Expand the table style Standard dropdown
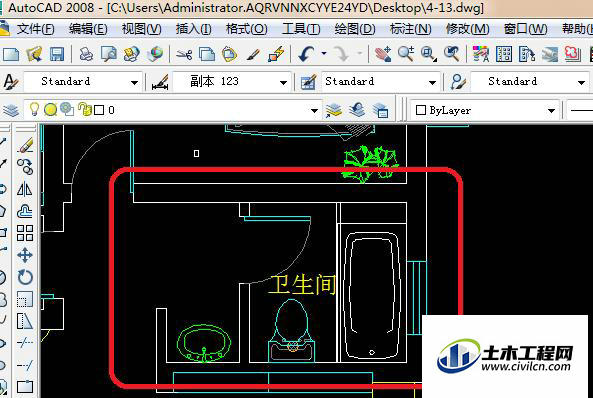 coord(432,82)
